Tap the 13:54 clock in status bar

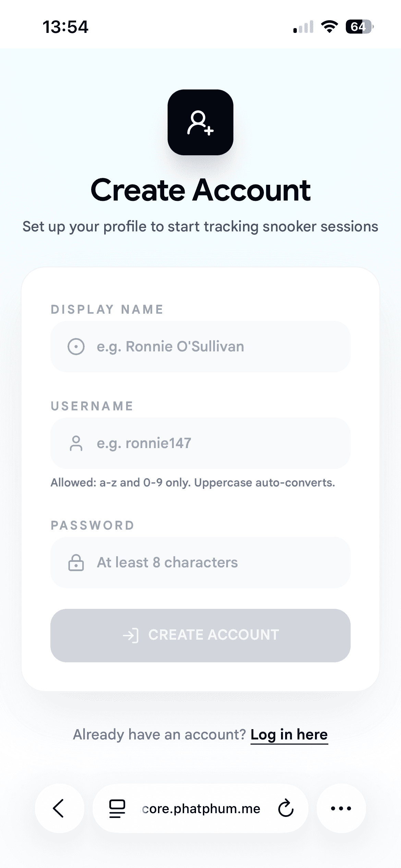coord(65,27)
